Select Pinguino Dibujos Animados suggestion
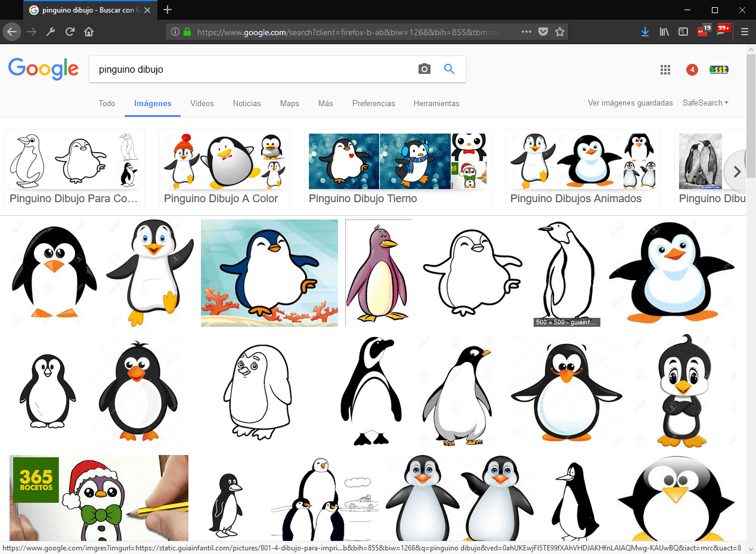Viewport: 756px width, 554px height. click(583, 169)
